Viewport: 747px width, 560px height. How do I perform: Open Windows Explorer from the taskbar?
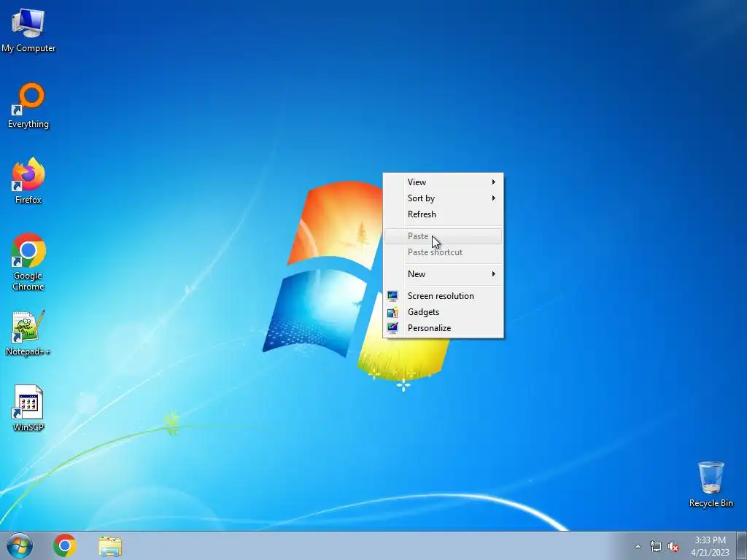tap(110, 546)
